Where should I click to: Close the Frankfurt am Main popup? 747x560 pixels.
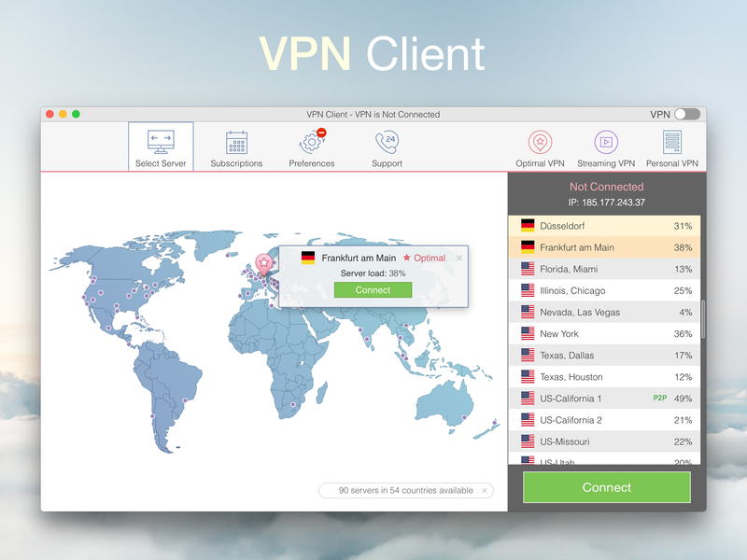(x=459, y=258)
